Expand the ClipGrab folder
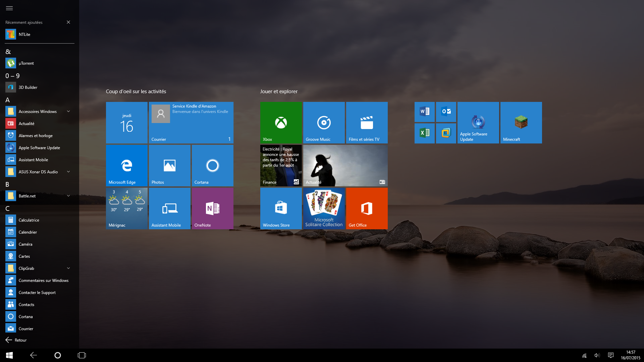644x362 pixels. click(40, 268)
